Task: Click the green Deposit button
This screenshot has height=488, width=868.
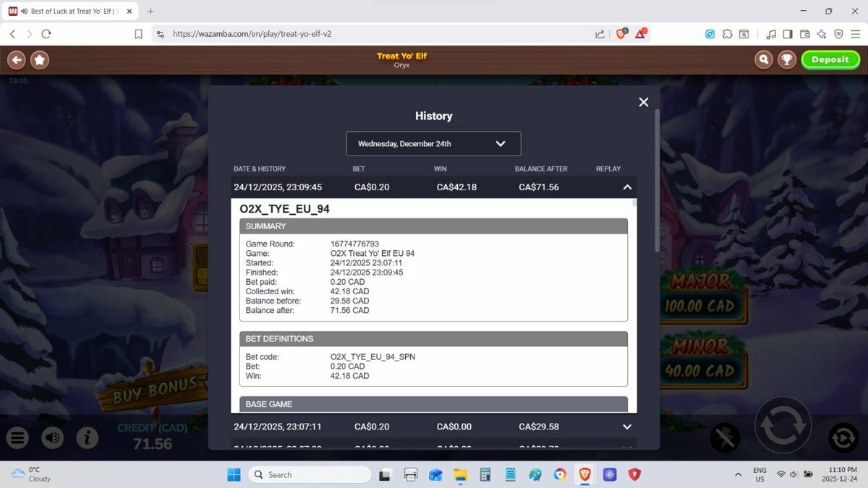Action: tap(830, 60)
